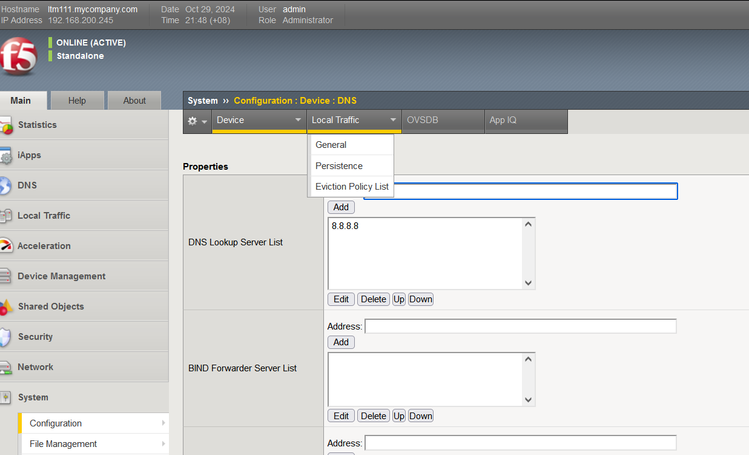Open Device Management in the sidebar

point(61,276)
